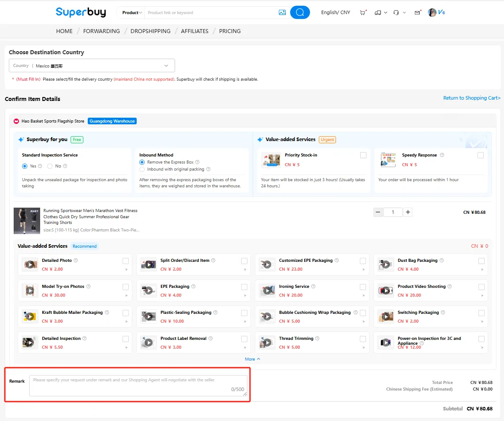Increase item quantity with plus button
This screenshot has height=421, width=504.
tap(408, 212)
